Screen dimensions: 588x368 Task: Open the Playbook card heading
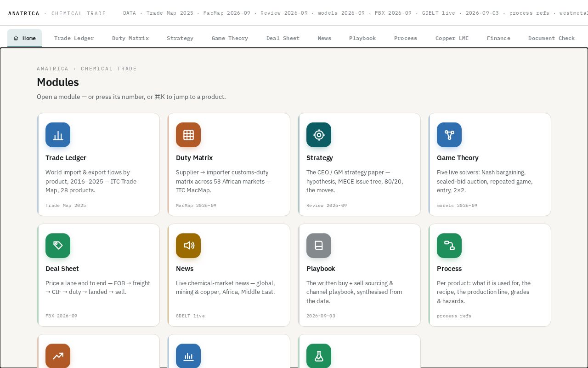coord(321,269)
